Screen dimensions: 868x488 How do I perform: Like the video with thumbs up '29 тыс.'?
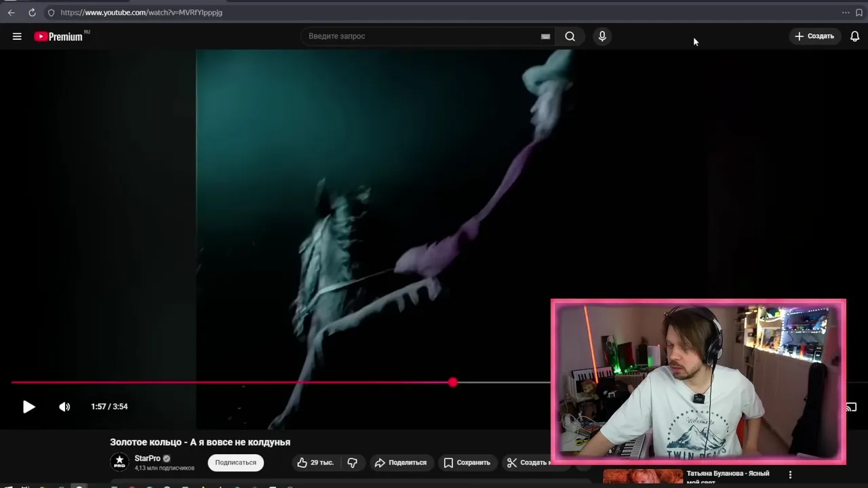[x=315, y=462]
